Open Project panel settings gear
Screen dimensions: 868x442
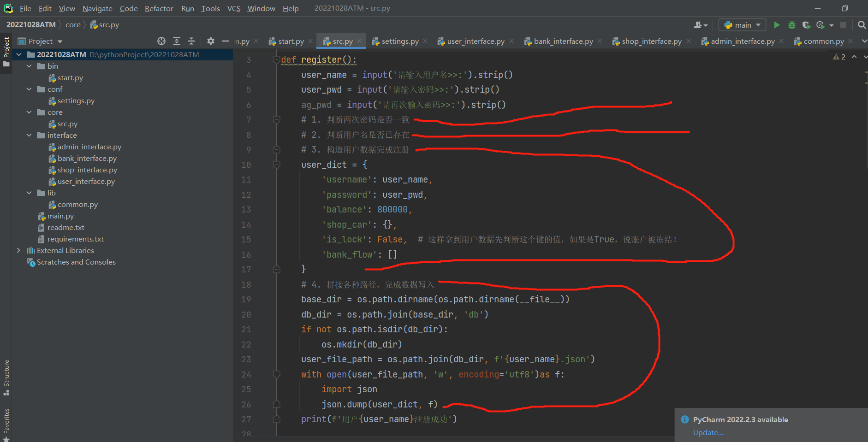click(211, 41)
